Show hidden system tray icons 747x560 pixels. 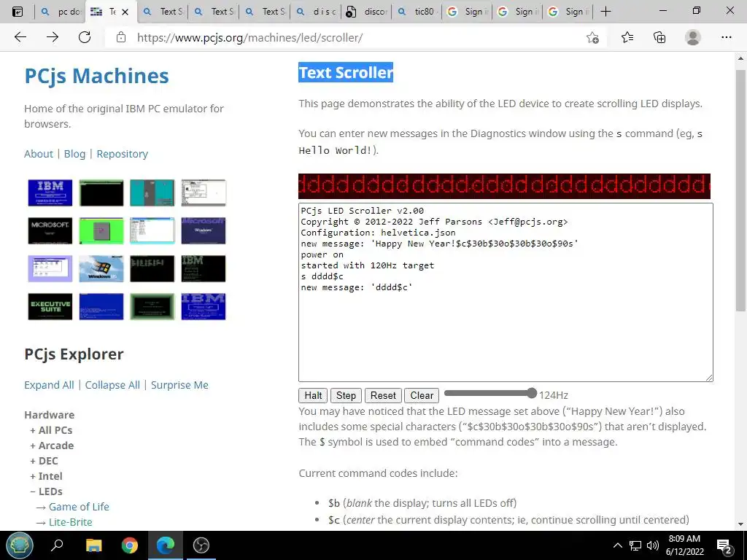617,545
